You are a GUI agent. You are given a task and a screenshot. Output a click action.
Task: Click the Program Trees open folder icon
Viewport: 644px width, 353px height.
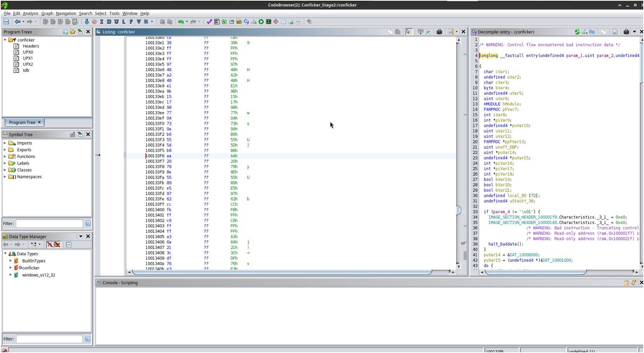click(x=72, y=32)
